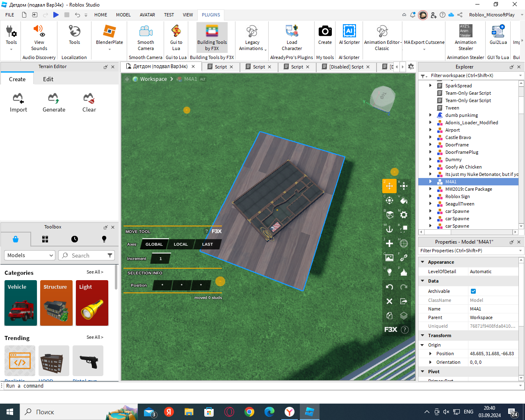Expand the Airport tree item
Image resolution: width=525 pixels, height=420 pixels.
click(430, 130)
